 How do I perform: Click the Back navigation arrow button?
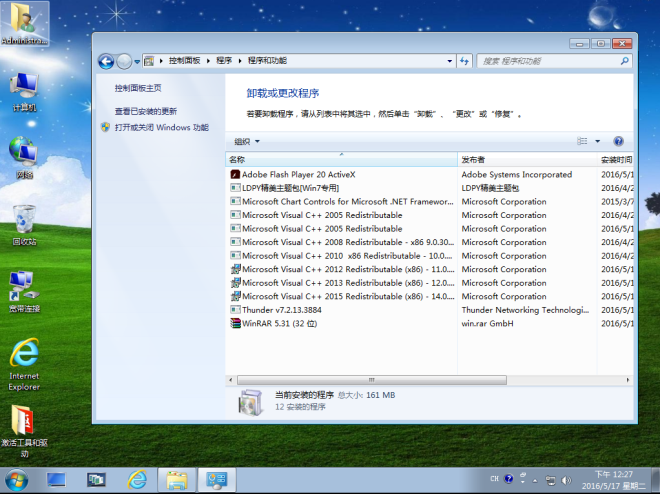click(106, 61)
